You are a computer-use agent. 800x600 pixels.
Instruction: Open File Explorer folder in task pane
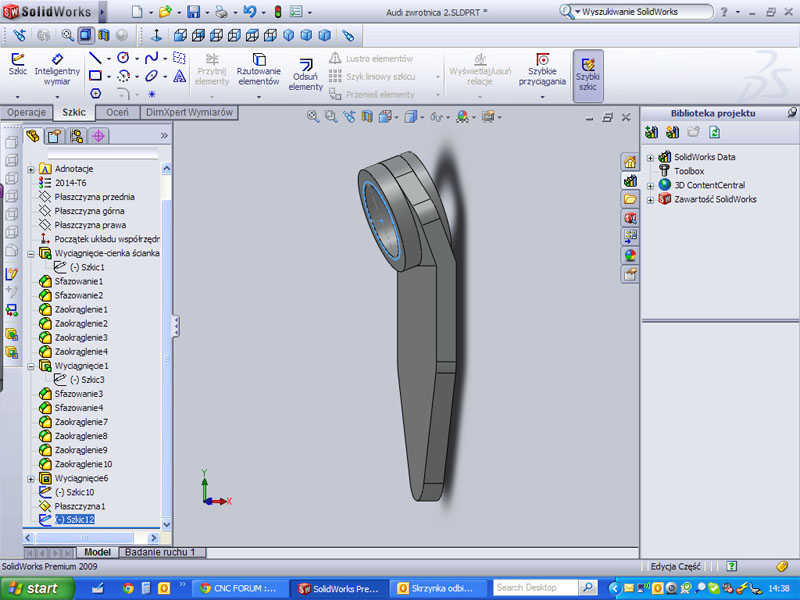point(630,198)
